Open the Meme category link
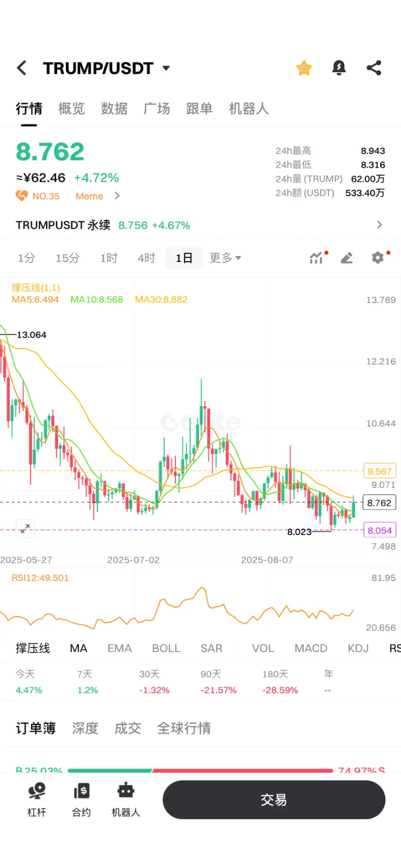The image size is (401, 868). click(x=89, y=196)
